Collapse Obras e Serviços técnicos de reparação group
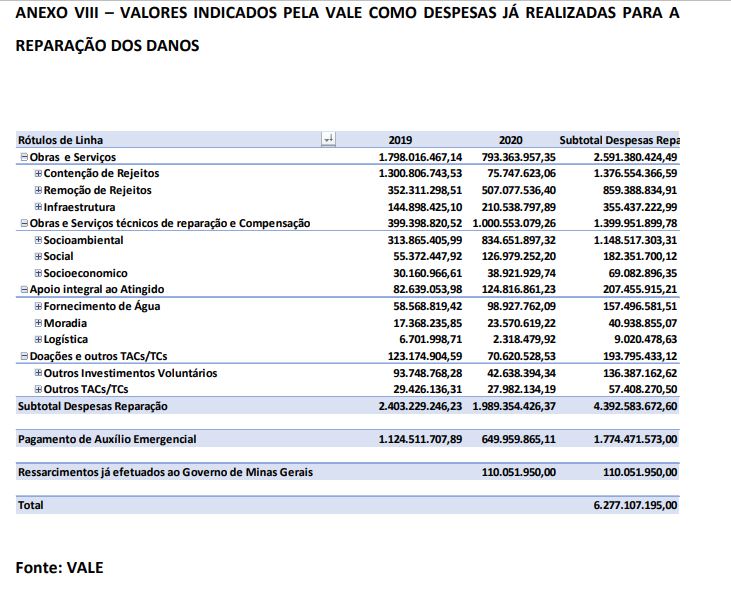This screenshot has height=591, width=731. coord(24,224)
